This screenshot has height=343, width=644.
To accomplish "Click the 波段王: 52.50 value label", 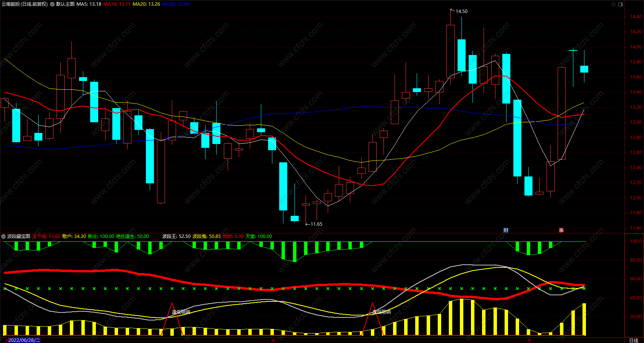I will (x=176, y=236).
